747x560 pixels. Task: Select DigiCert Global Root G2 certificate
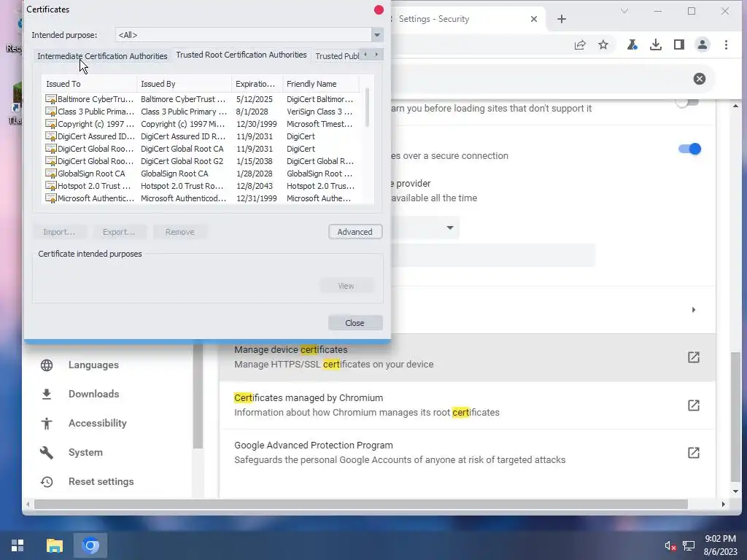pyautogui.click(x=200, y=161)
